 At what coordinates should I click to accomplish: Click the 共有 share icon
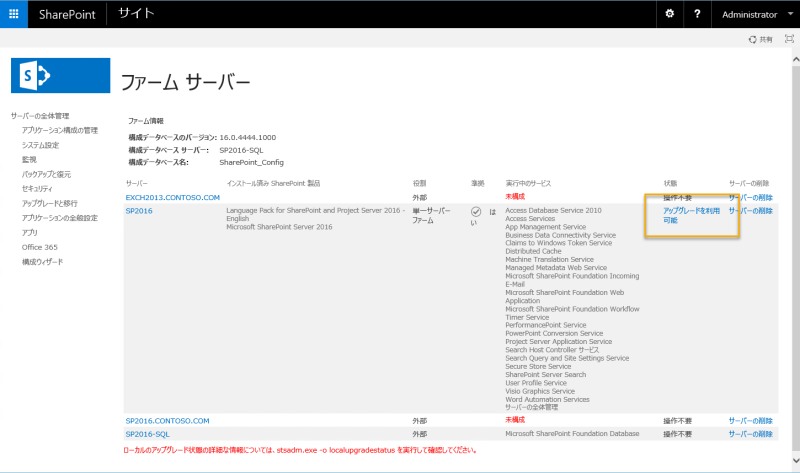pos(760,39)
